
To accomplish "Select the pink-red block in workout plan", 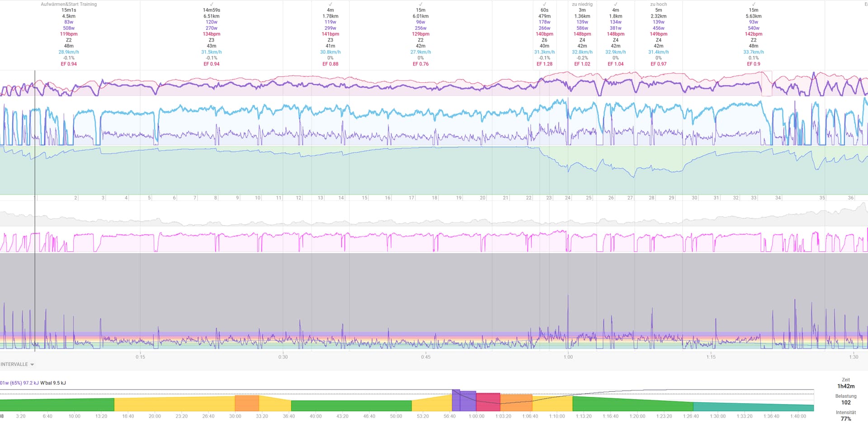I will (x=488, y=402).
